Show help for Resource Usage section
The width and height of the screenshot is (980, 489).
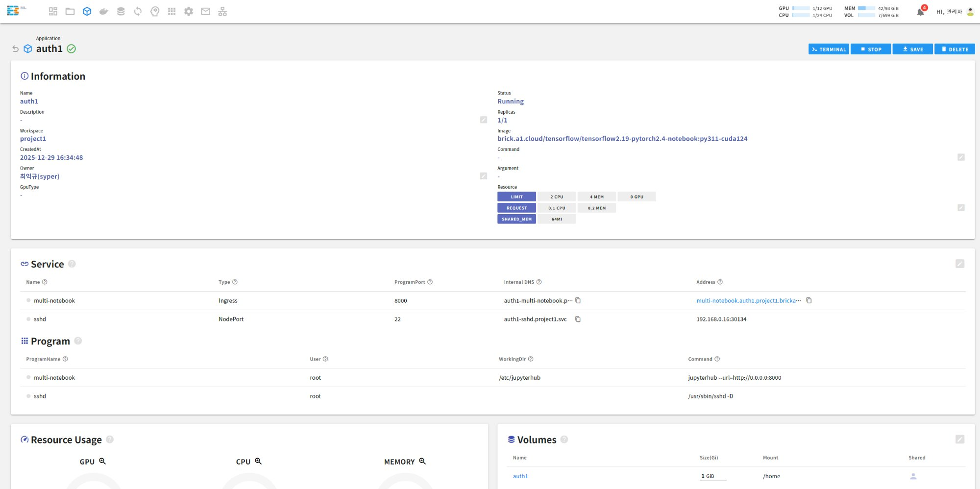tap(110, 440)
